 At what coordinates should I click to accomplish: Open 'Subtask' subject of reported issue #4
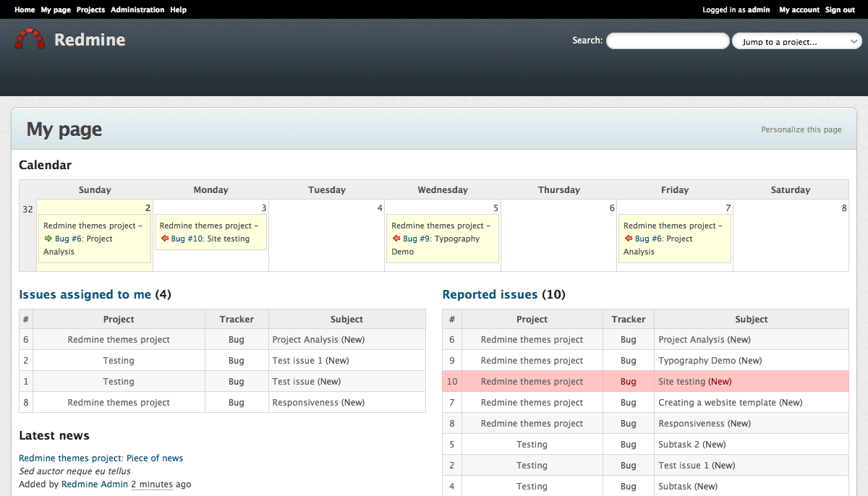click(674, 486)
